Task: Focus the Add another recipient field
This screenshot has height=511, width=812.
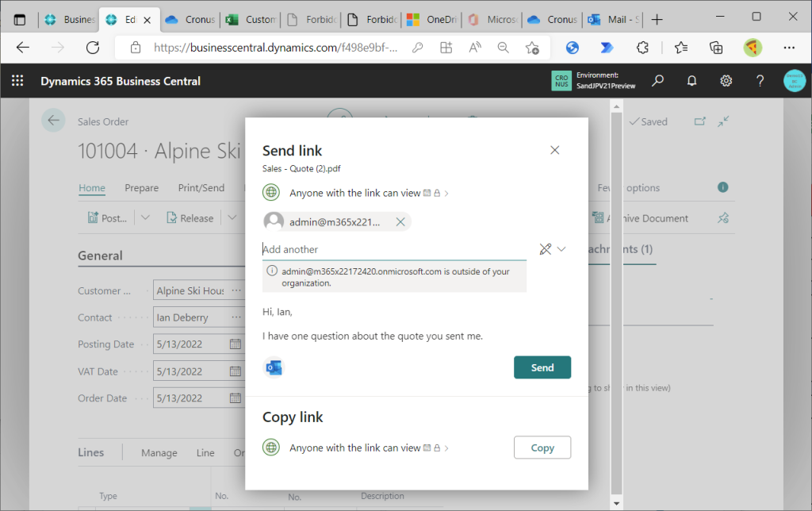Action: pos(394,249)
